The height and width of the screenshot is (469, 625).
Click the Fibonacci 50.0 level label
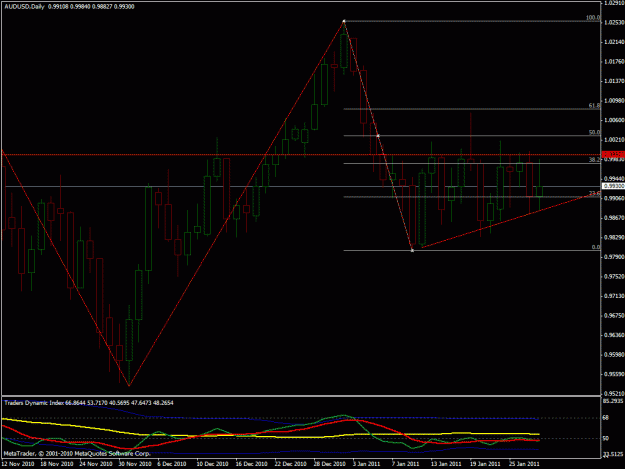[594, 132]
